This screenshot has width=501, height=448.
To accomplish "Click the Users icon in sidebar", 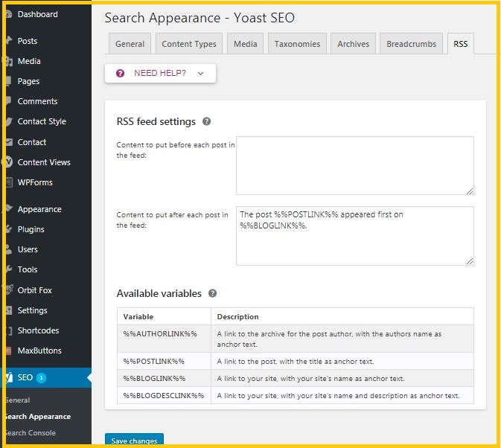I will pos(9,249).
